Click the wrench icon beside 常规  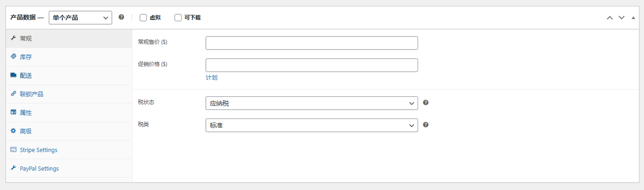coord(13,38)
